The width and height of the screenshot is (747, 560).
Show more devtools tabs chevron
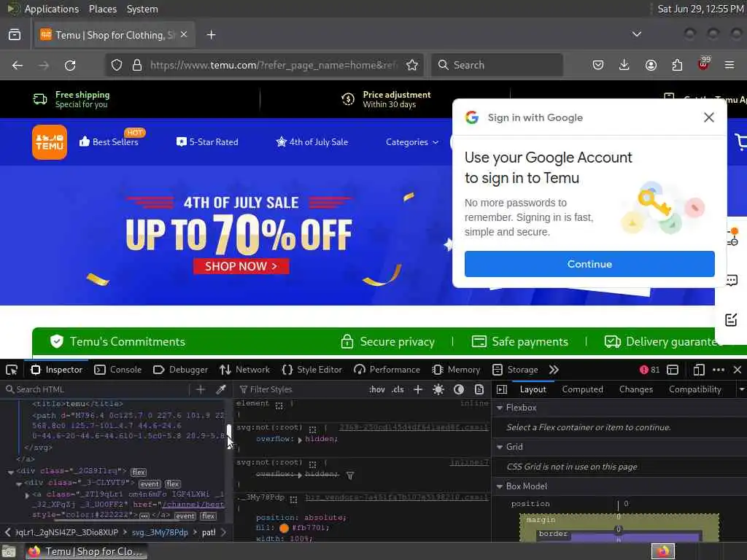click(554, 370)
